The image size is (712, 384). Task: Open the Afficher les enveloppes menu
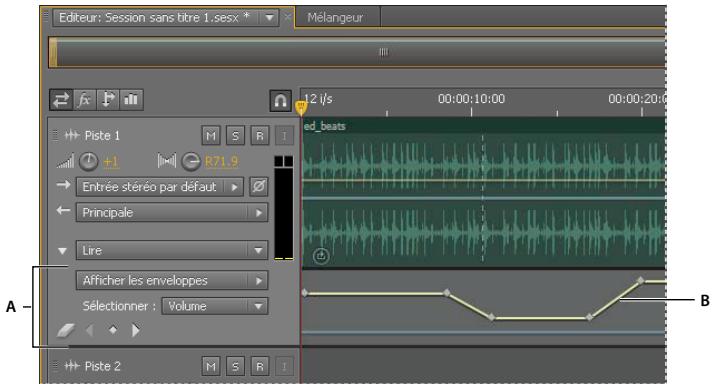[x=172, y=281]
